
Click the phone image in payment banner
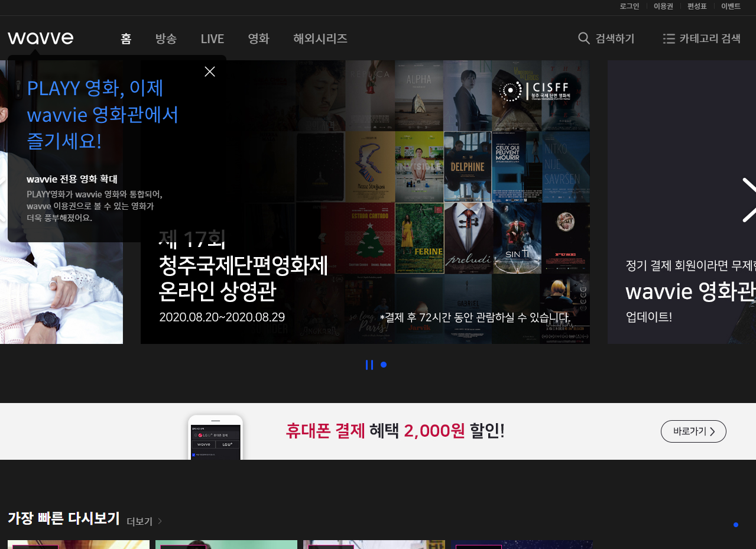point(215,437)
